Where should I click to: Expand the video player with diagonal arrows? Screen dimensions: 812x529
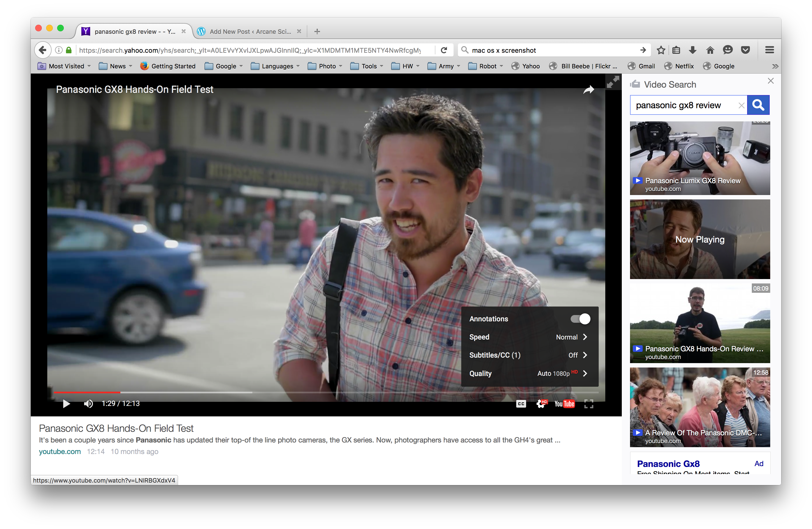click(x=613, y=82)
